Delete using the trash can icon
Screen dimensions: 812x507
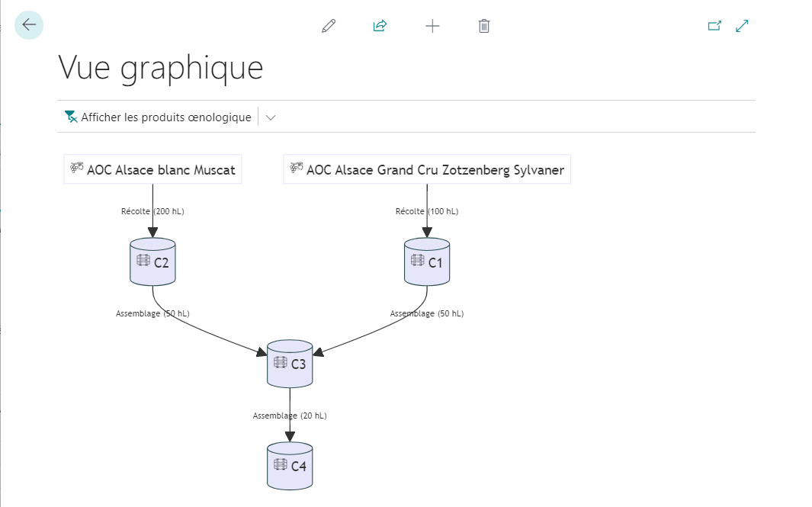pyautogui.click(x=484, y=26)
